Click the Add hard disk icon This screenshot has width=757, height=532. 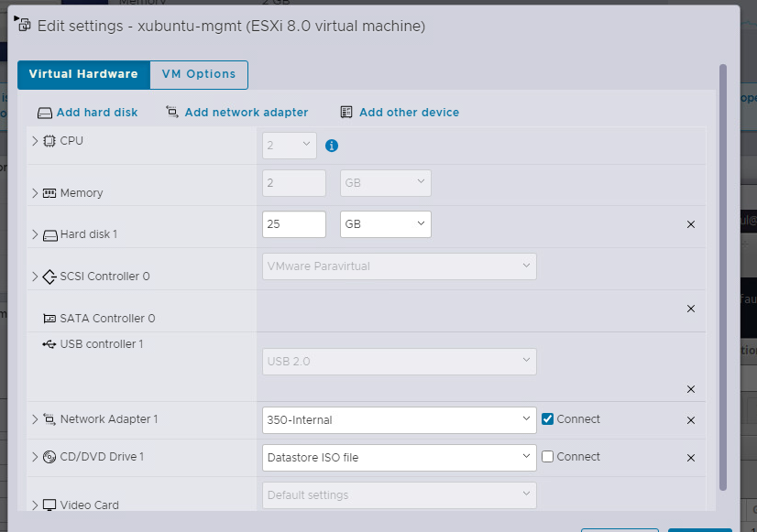point(46,113)
